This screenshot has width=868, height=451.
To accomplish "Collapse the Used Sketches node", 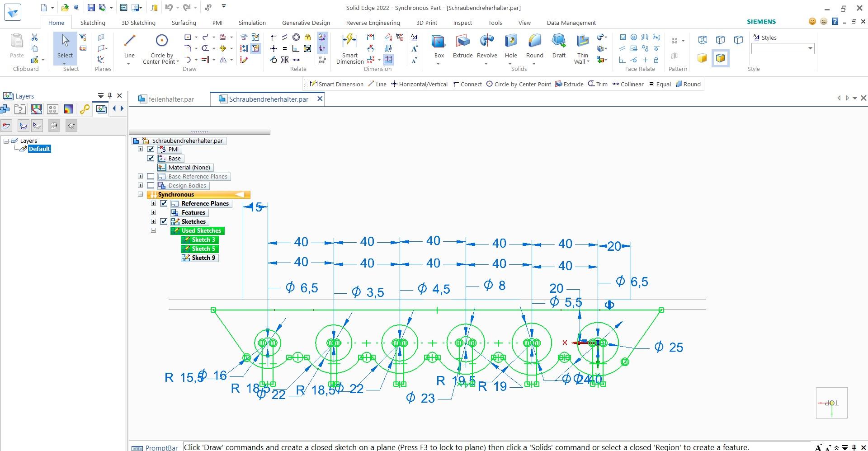I will (x=153, y=230).
